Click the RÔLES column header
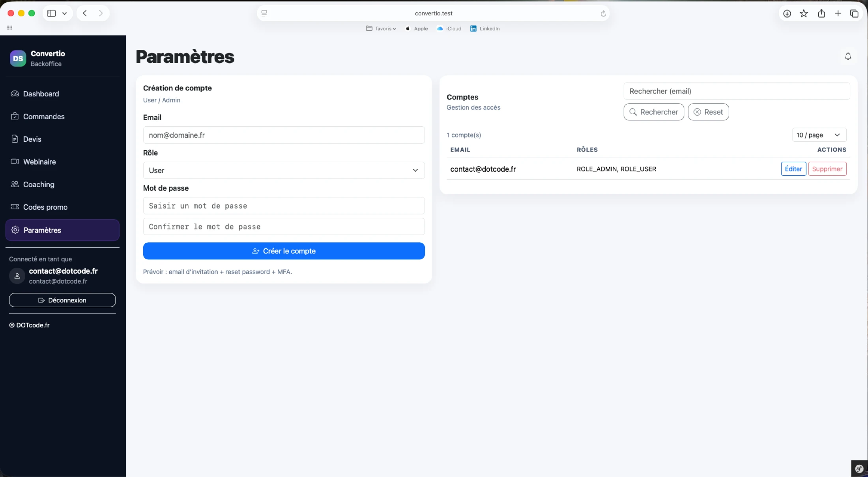The image size is (868, 477). [x=587, y=150]
